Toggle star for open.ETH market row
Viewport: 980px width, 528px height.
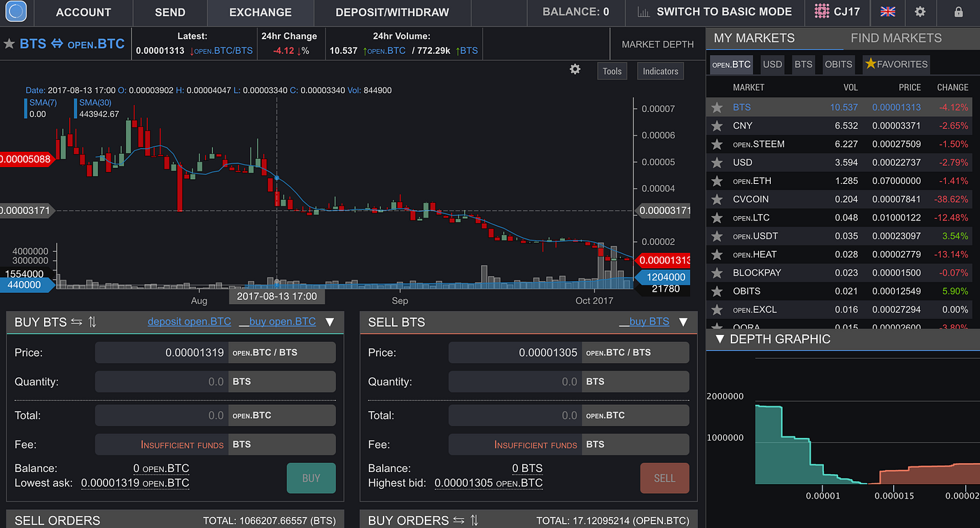coord(717,181)
